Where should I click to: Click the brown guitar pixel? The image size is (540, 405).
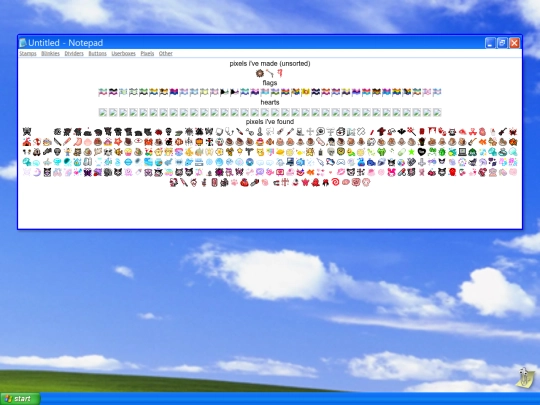[x=472, y=142]
